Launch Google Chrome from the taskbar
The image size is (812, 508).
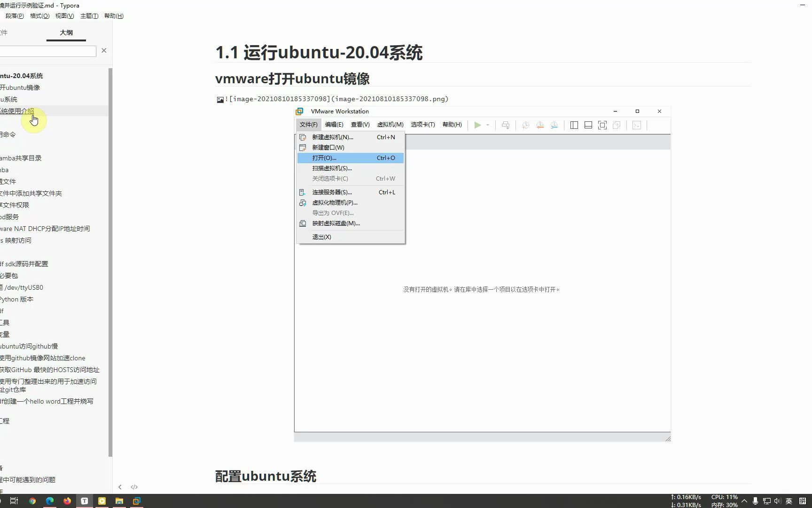(x=32, y=501)
